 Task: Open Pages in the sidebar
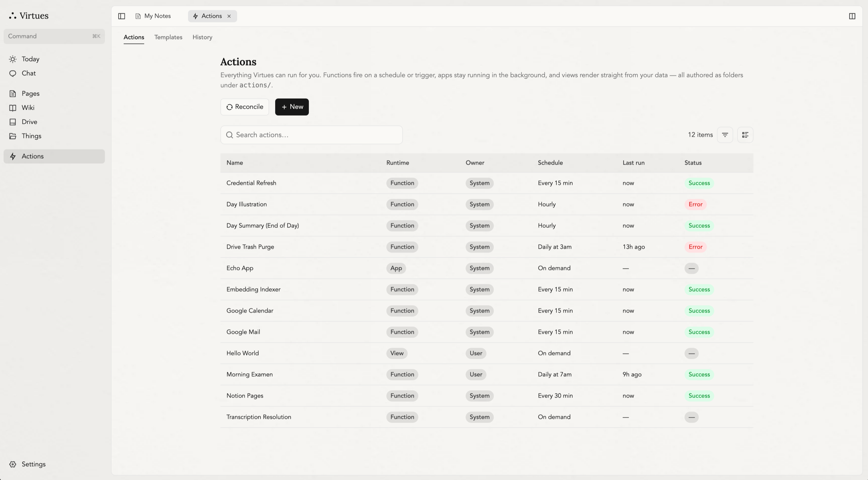54,94
